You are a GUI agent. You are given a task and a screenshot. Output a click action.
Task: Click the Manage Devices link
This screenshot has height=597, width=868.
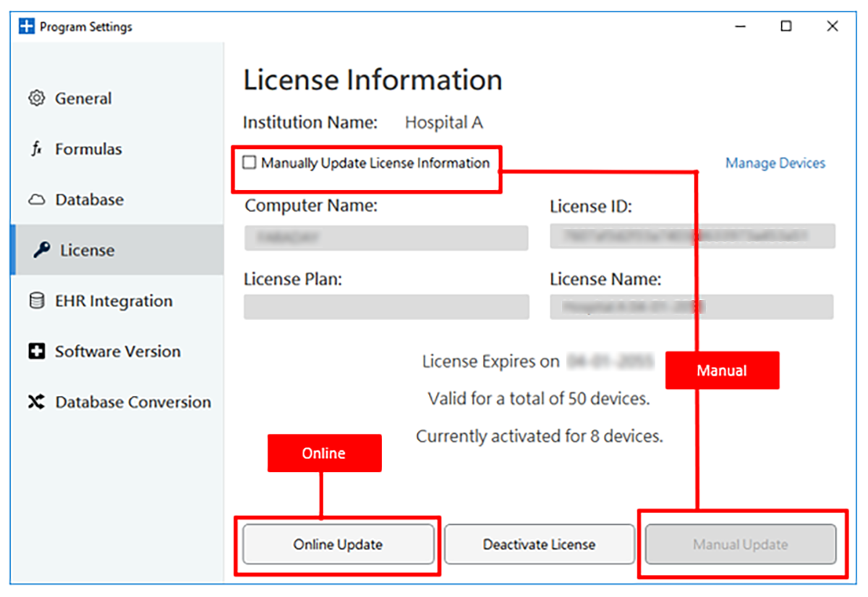pyautogui.click(x=775, y=163)
